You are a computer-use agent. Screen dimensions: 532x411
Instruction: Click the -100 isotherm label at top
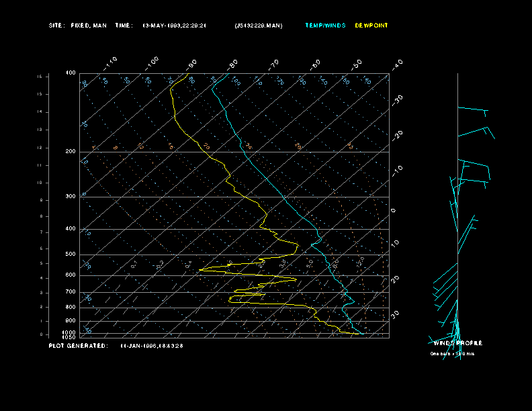151,64
